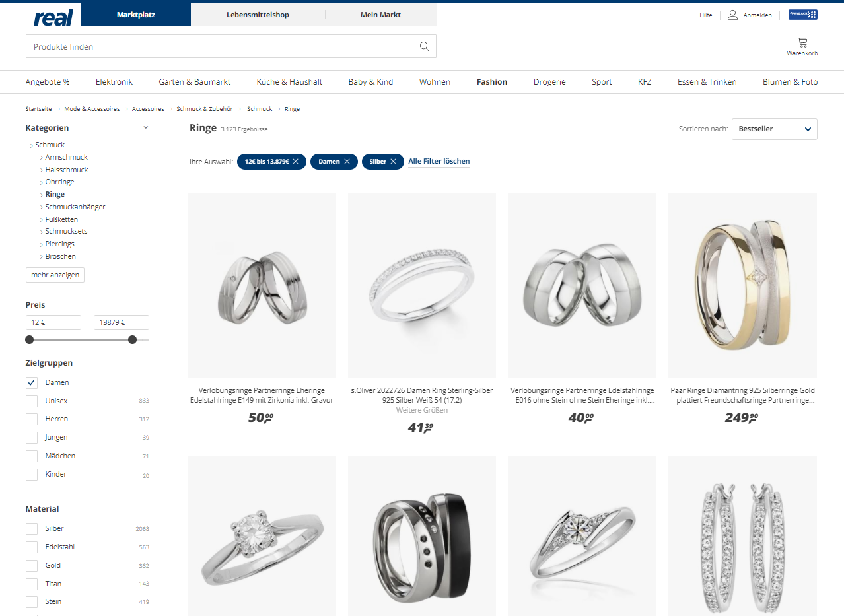Click the Payback logo icon
This screenshot has width=844, height=616.
point(802,15)
